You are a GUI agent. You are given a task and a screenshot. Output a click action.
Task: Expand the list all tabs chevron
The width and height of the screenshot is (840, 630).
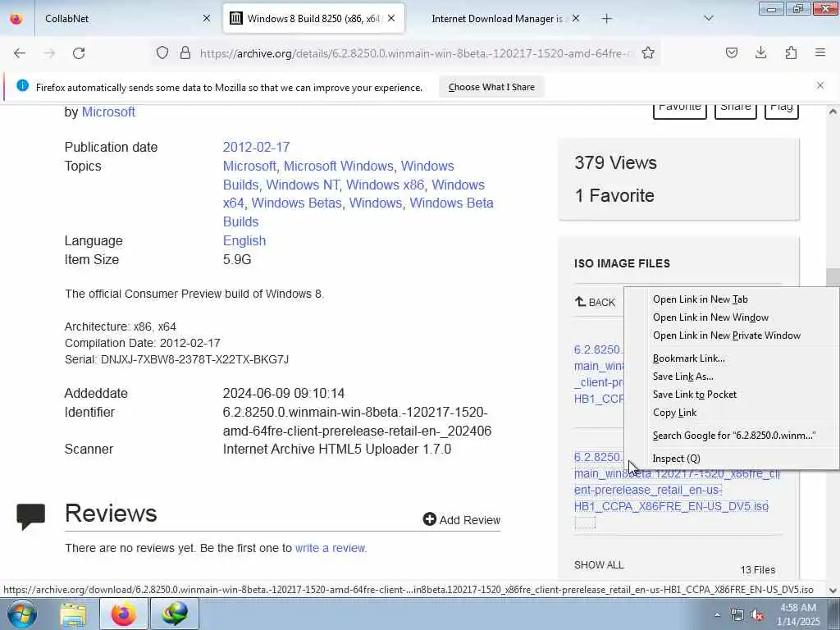(708, 18)
